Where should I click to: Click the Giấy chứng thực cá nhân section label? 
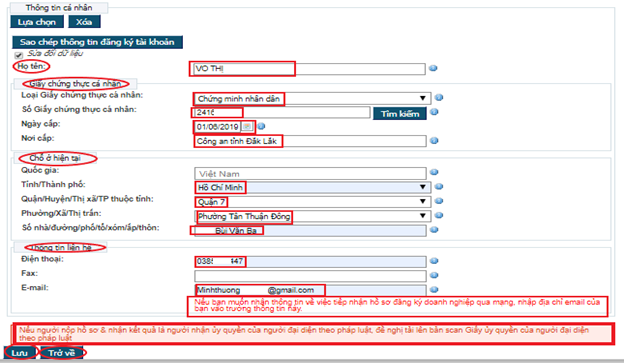pos(75,84)
